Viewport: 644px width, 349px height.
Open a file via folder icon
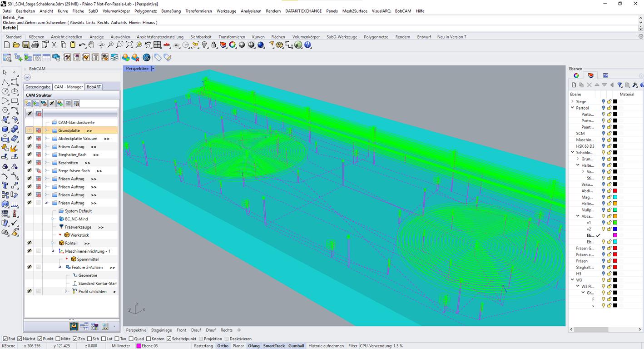point(16,45)
